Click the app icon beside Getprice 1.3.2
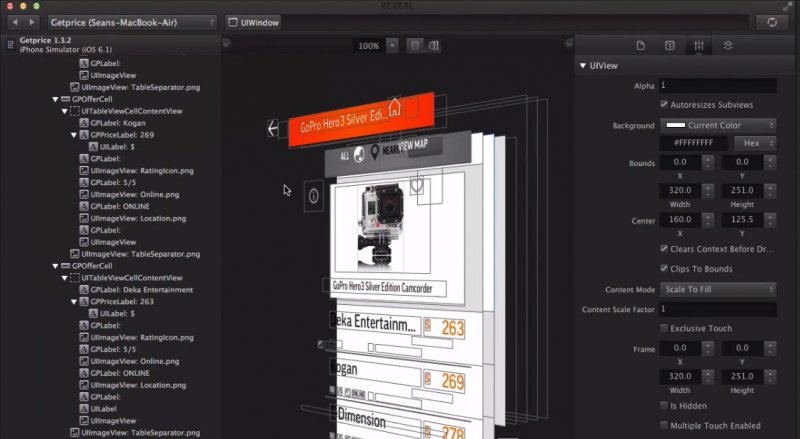The height and width of the screenshot is (439, 800). pyautogui.click(x=10, y=45)
